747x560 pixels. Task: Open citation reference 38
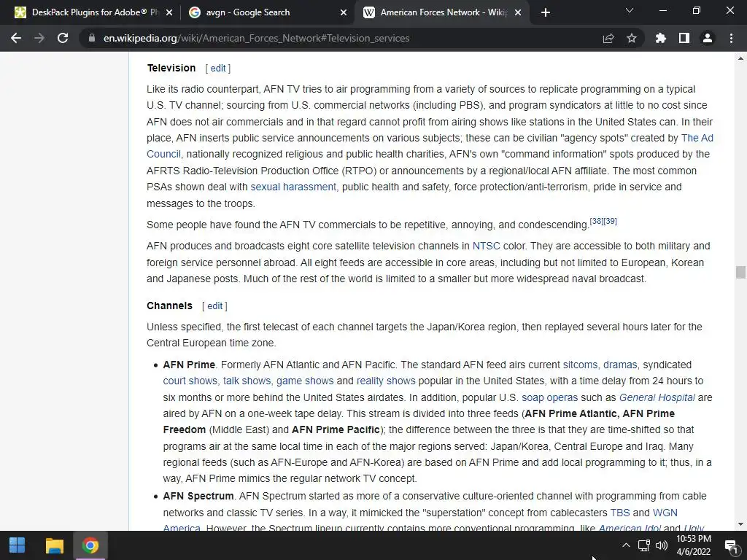click(x=597, y=221)
